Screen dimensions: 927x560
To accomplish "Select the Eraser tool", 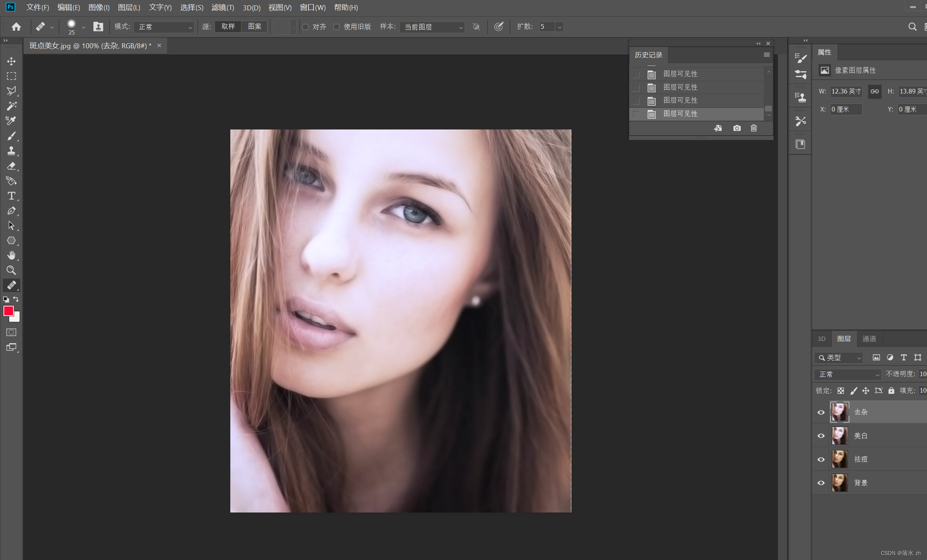I will (11, 166).
